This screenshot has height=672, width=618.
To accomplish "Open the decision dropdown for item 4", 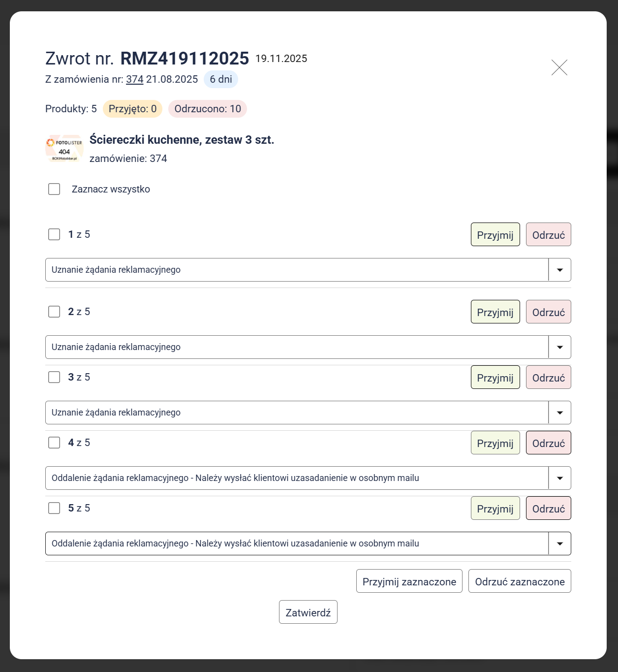I will tap(559, 478).
